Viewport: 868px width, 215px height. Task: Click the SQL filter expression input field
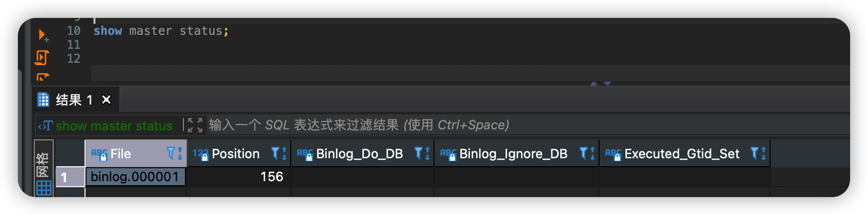527,125
